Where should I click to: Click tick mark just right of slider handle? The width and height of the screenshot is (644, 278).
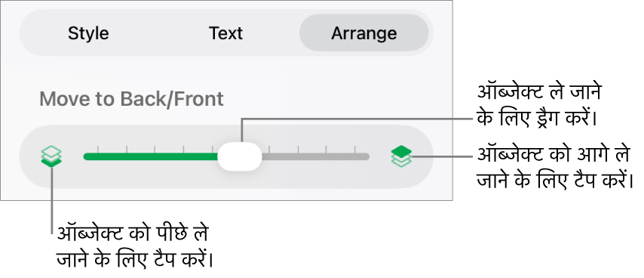[269, 149]
